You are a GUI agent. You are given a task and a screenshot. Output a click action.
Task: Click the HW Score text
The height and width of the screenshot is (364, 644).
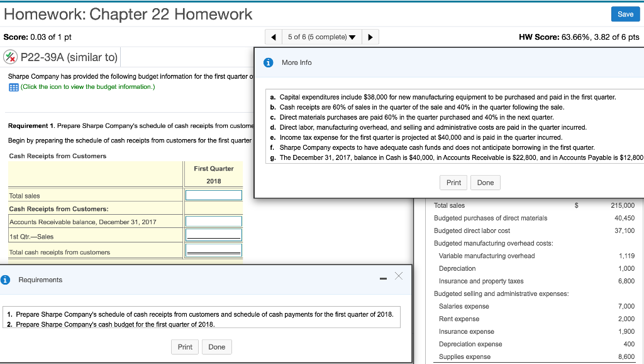coord(579,37)
